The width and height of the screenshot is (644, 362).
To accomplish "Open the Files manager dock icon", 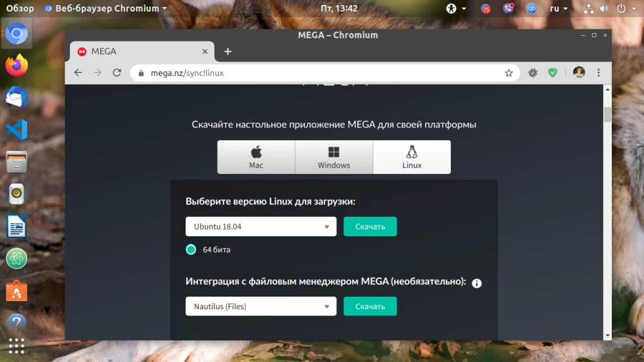I will tap(16, 162).
